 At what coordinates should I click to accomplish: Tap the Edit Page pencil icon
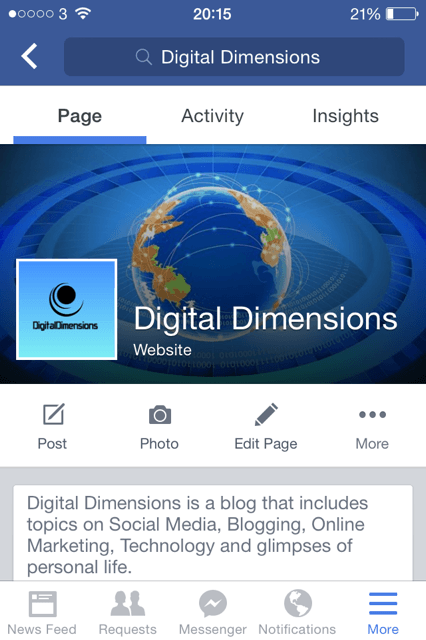266,414
